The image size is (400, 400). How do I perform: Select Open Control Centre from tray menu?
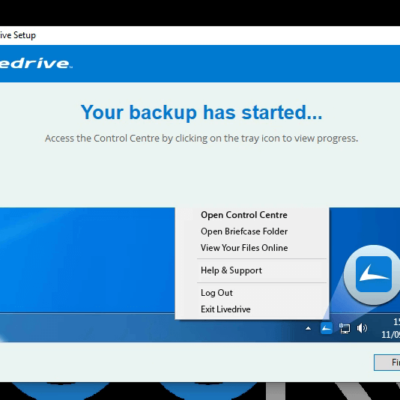click(x=244, y=215)
